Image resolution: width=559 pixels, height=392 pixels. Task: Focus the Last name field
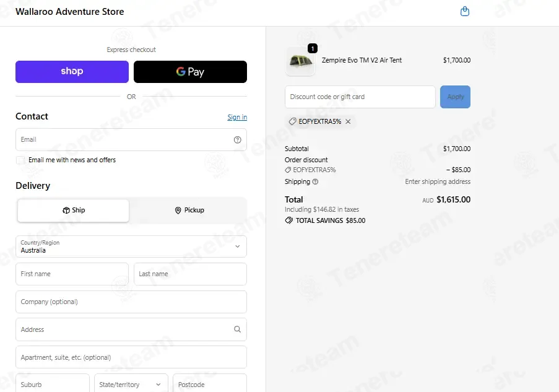(191, 274)
